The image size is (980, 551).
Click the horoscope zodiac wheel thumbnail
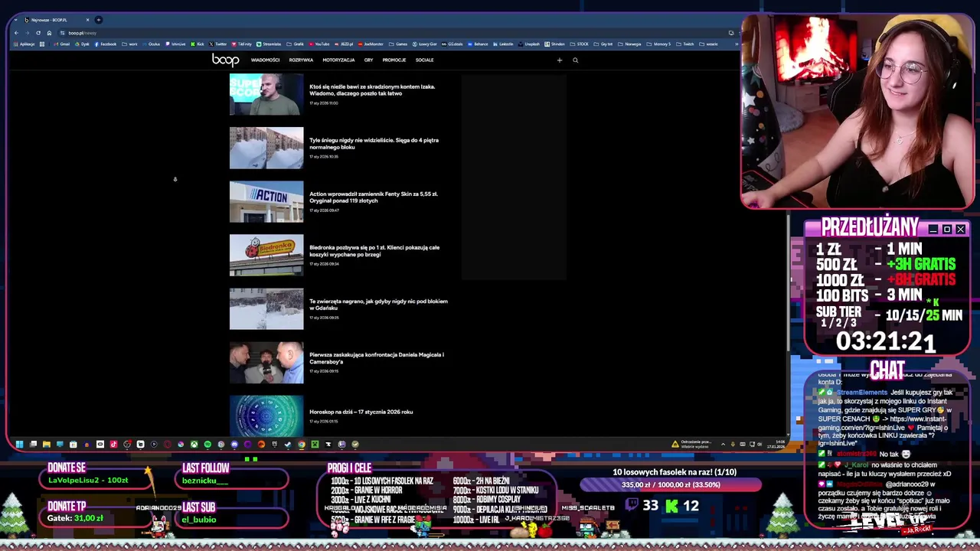click(x=266, y=416)
